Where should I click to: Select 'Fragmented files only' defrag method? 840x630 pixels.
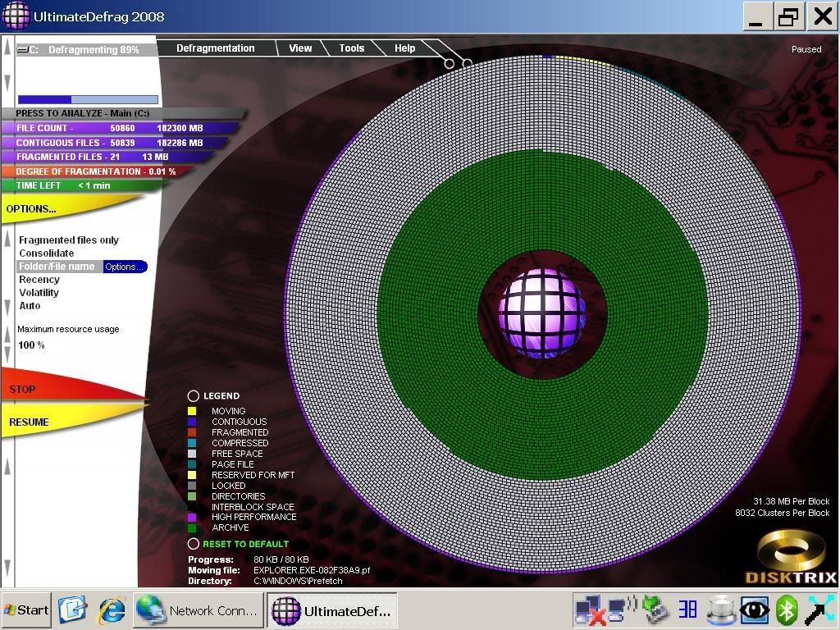click(69, 240)
